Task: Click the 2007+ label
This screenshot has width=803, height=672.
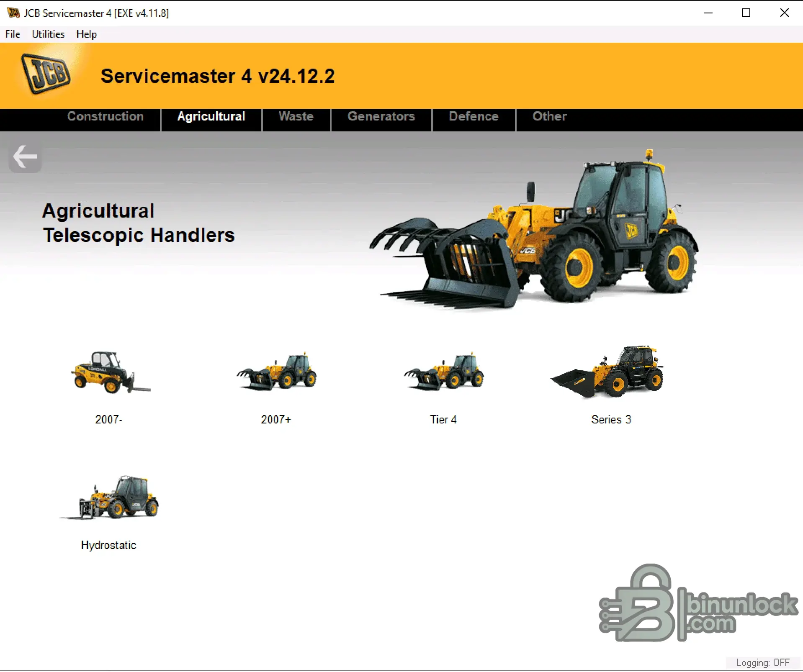Action: tap(276, 419)
